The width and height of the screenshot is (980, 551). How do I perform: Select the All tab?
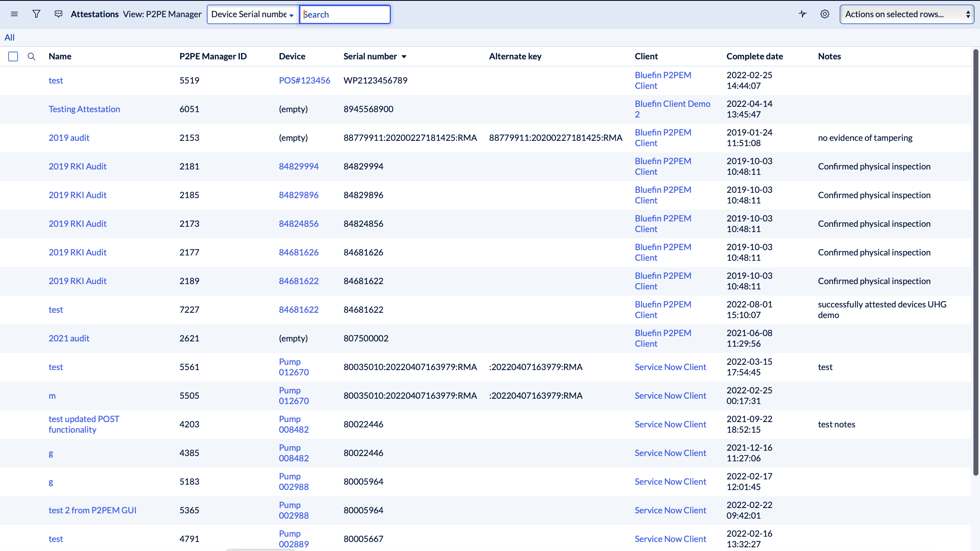click(9, 37)
